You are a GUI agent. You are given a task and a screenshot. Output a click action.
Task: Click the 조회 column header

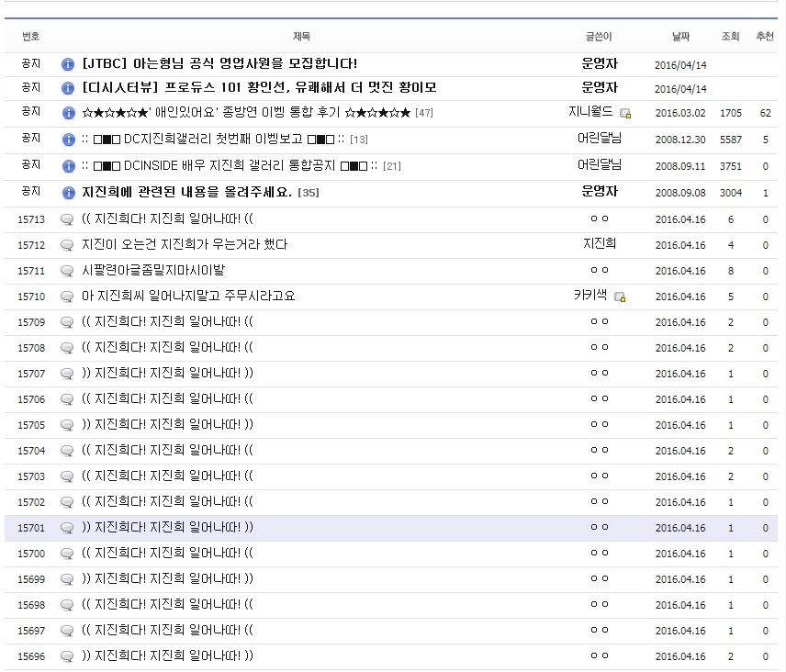(x=730, y=37)
